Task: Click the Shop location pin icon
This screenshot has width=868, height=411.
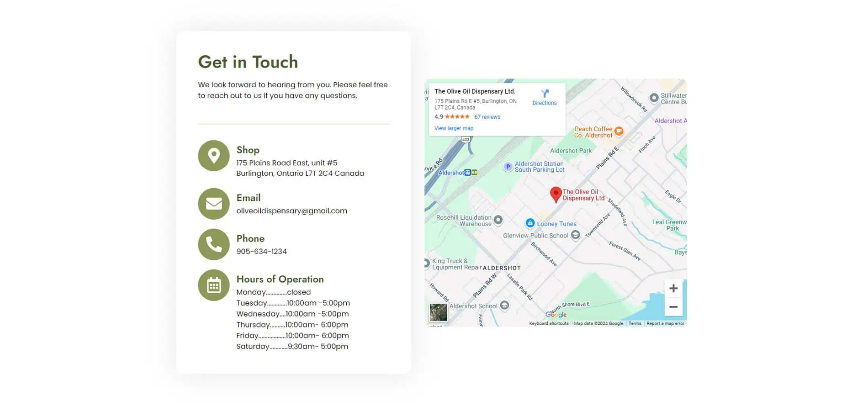Action: tap(213, 156)
